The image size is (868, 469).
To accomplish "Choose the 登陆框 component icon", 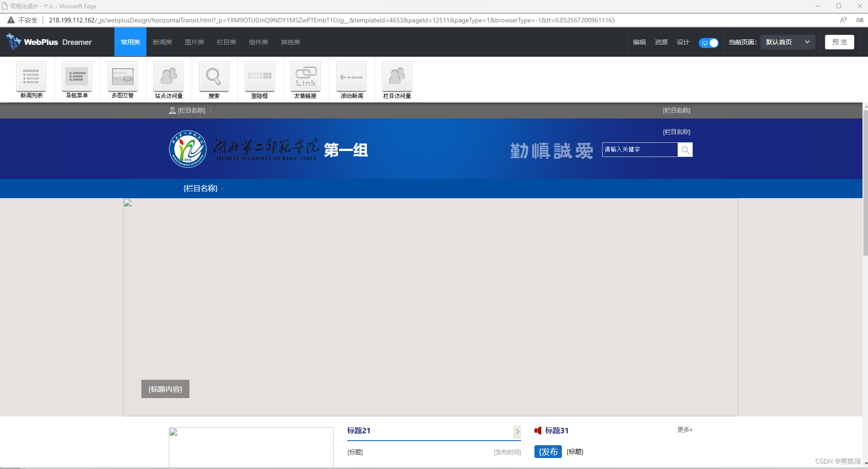I will [x=259, y=80].
